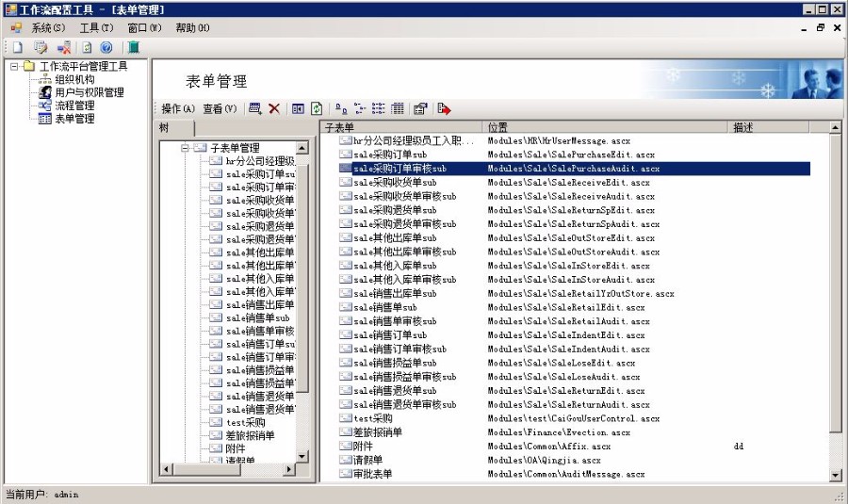Select 附件 node in tree pane

(x=236, y=448)
